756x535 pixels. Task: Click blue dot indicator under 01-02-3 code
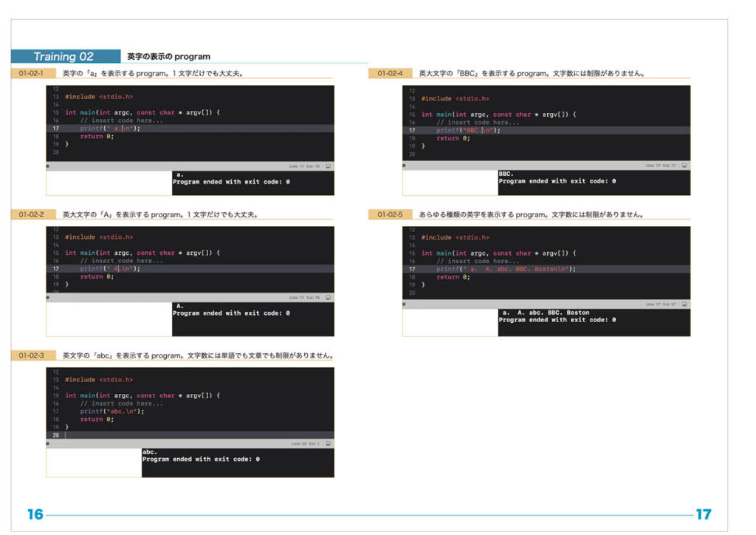coord(48,443)
